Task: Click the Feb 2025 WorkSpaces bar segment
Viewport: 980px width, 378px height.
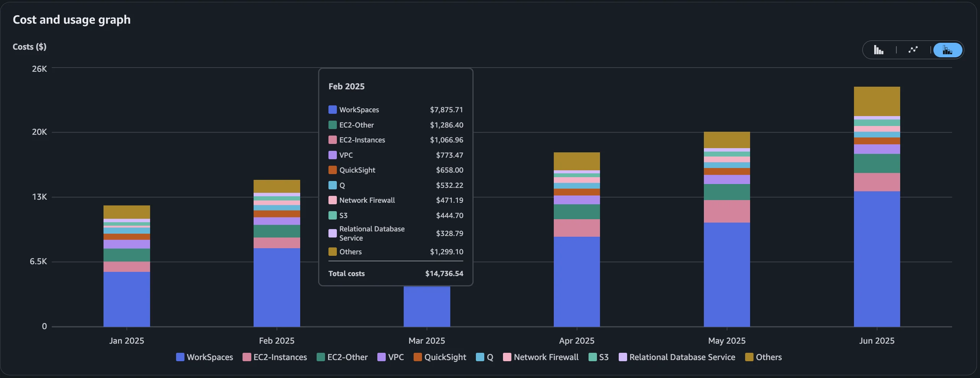Action: pyautogui.click(x=277, y=287)
